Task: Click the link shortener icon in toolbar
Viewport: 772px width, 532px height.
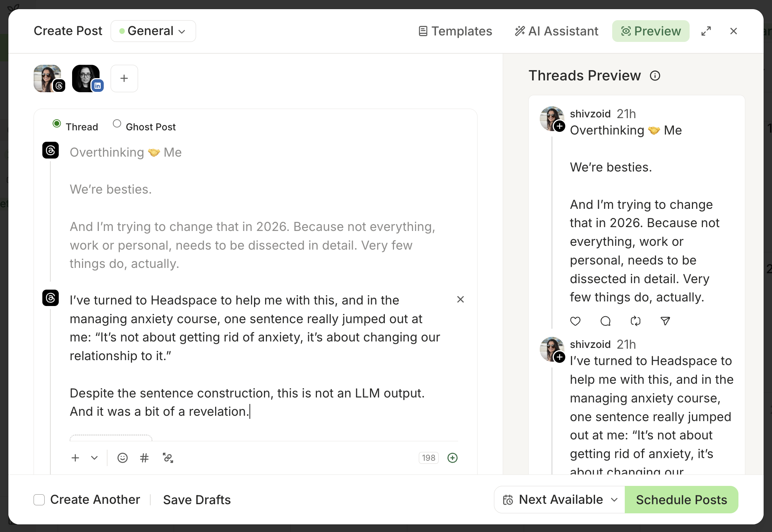Action: [x=168, y=458]
